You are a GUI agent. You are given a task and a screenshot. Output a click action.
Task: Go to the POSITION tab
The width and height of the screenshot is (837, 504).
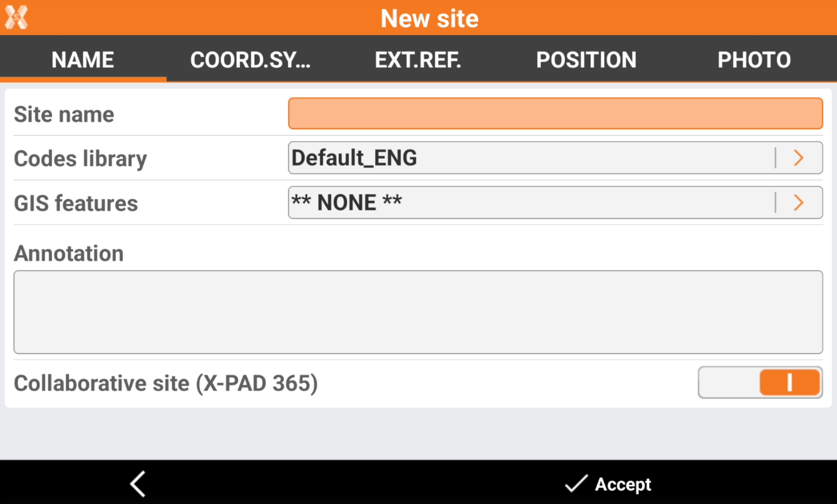click(x=586, y=60)
